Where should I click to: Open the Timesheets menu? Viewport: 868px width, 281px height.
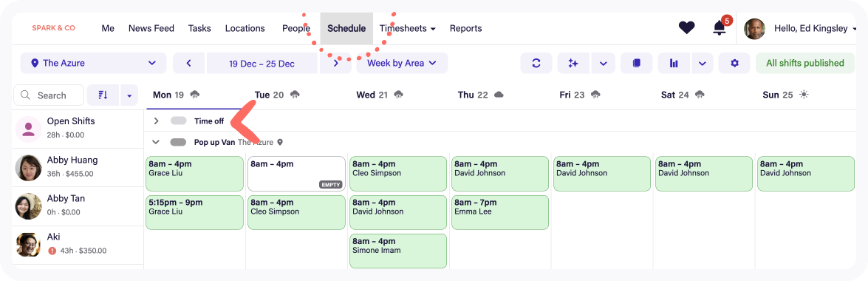pos(408,28)
